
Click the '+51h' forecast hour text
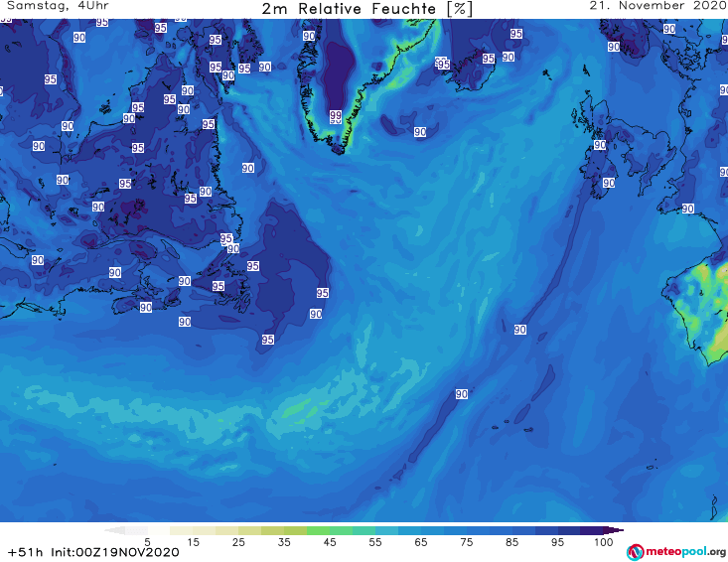(x=26, y=552)
